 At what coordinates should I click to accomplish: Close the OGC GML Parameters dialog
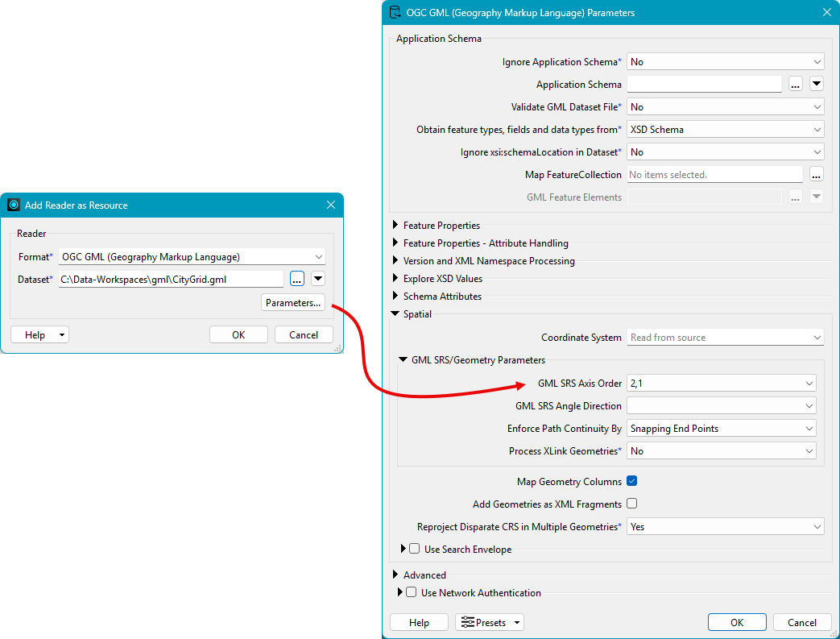[826, 12]
